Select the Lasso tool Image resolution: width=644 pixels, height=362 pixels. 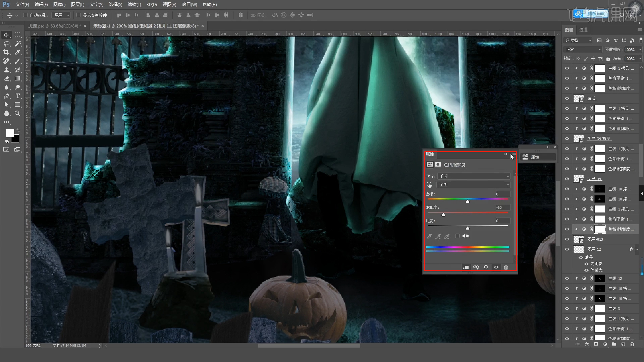pos(6,44)
